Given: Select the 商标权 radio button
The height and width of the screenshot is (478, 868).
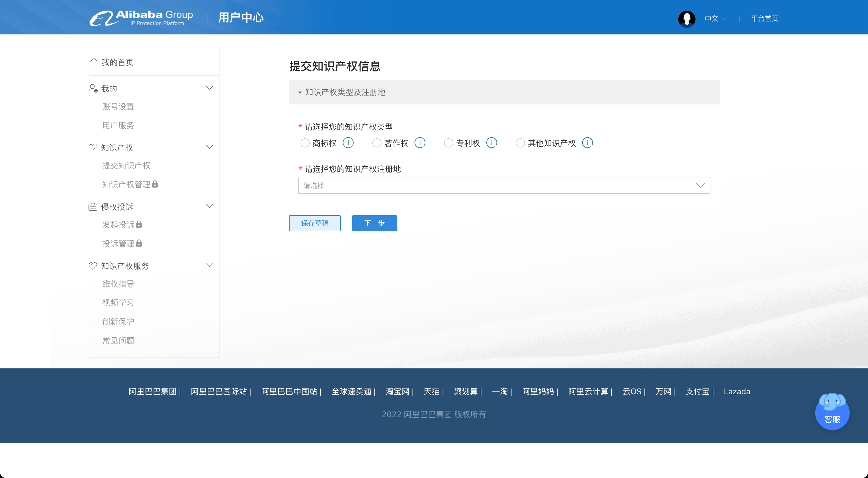Looking at the screenshot, I should coord(305,143).
